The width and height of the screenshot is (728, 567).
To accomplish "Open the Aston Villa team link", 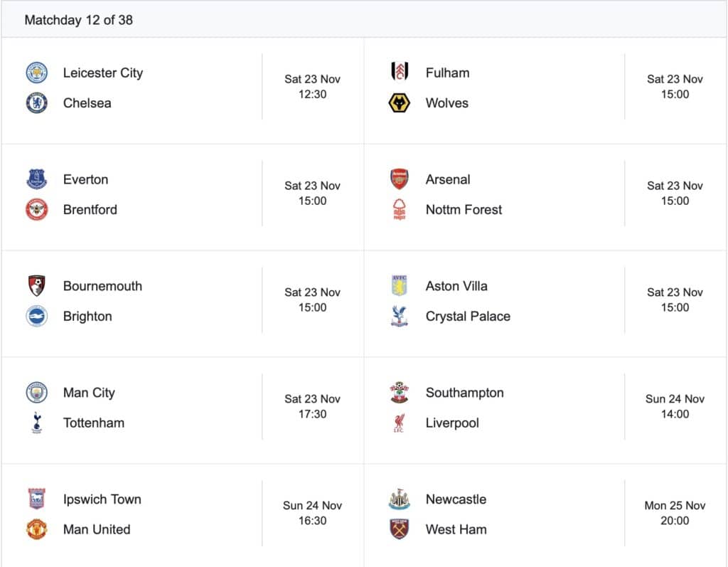I will 456,286.
